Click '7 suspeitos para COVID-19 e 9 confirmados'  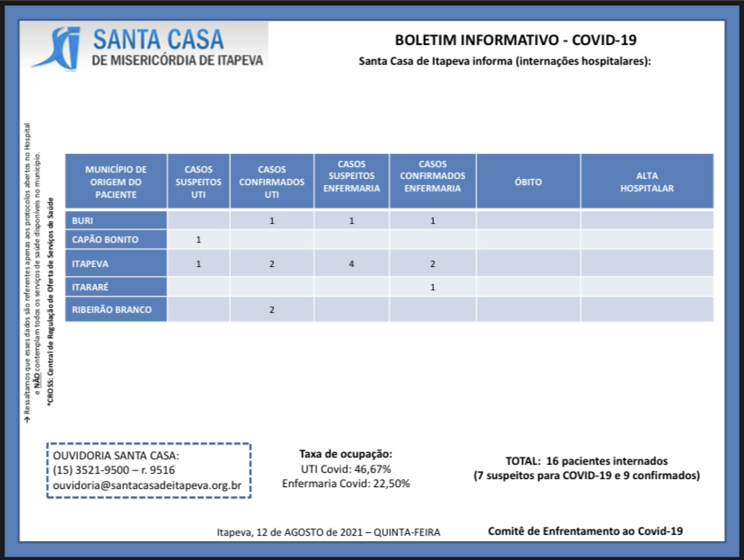587,476
